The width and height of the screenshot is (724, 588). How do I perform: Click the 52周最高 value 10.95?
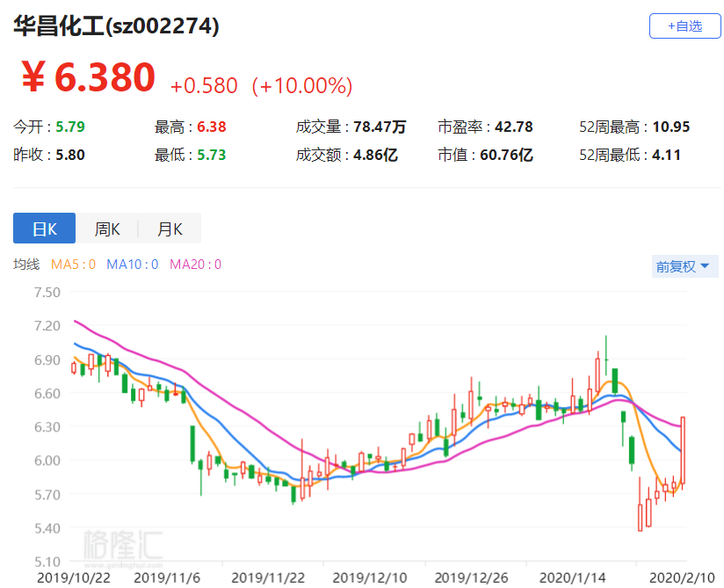671,127
